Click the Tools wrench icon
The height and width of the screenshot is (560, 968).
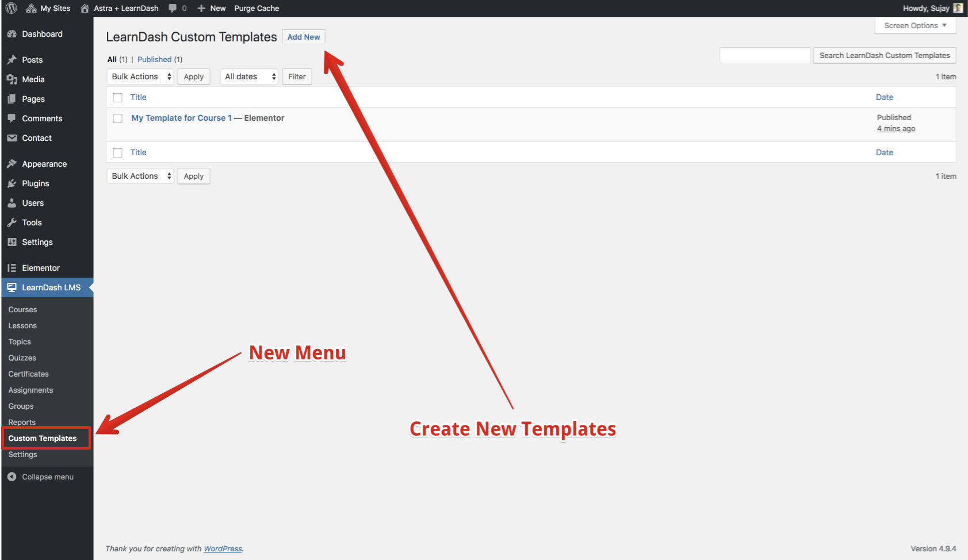coord(12,223)
